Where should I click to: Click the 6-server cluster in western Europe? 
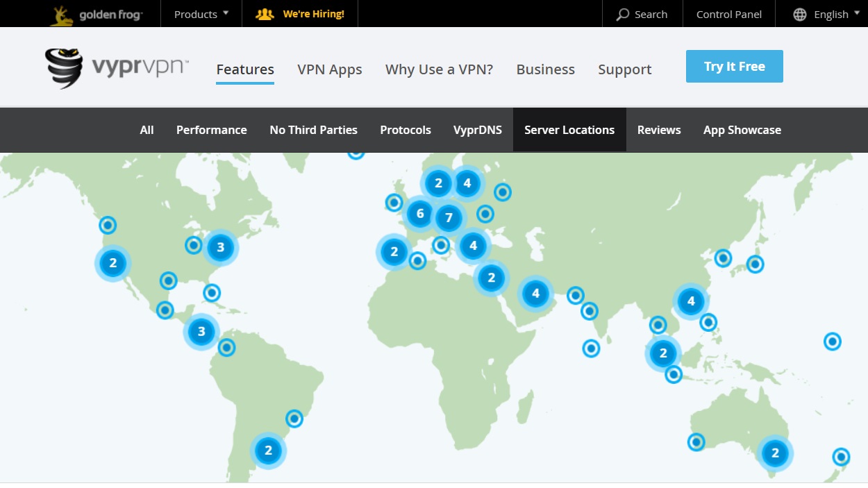(419, 214)
